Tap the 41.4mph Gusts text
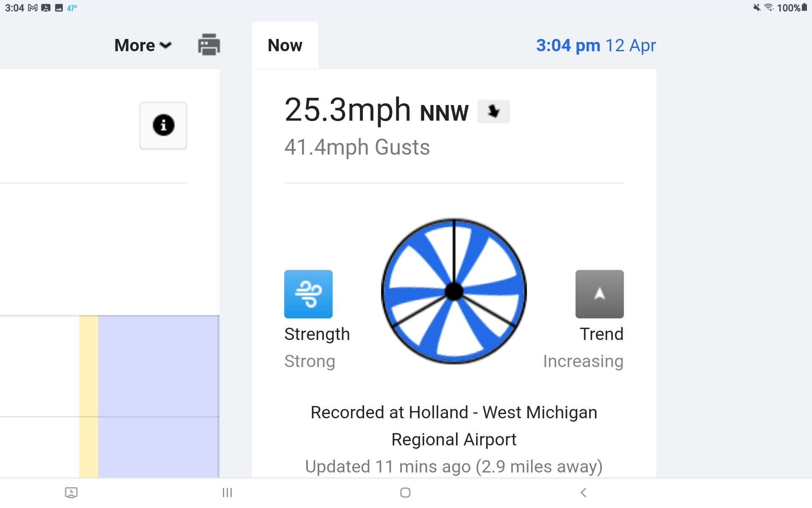This screenshot has width=812, height=508. pos(357,147)
